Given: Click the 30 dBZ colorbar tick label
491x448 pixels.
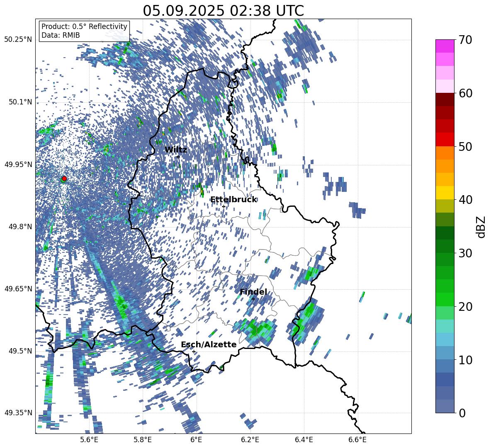Looking at the screenshot, I should [x=465, y=253].
